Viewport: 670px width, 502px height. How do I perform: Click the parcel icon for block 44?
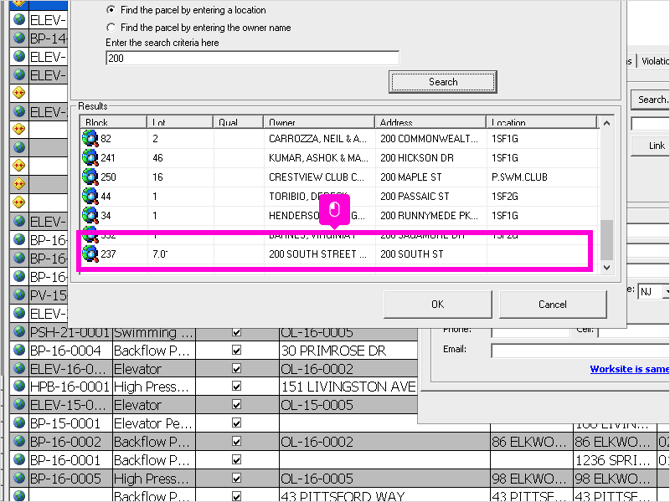coord(90,196)
